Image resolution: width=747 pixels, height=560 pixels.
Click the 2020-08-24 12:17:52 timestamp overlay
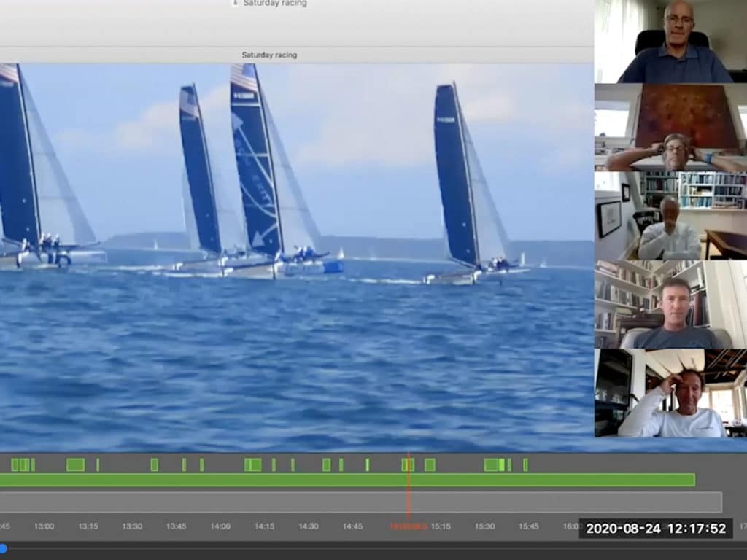[x=656, y=529]
